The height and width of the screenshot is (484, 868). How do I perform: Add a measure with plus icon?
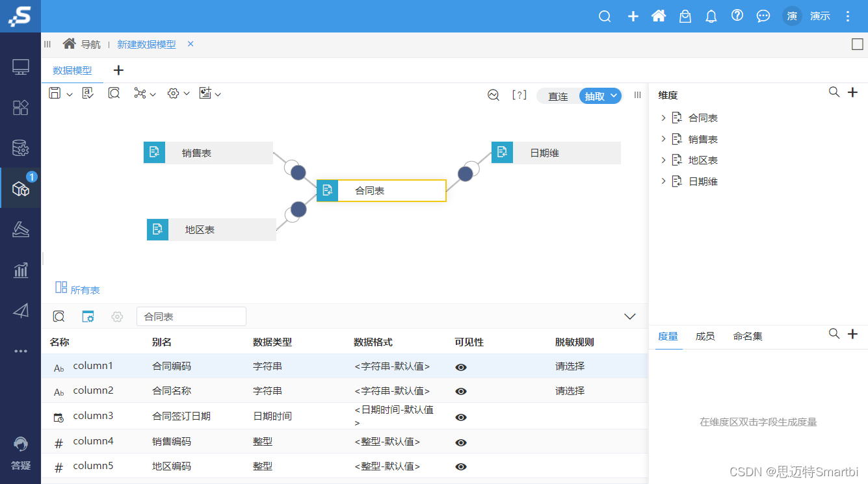coord(853,334)
